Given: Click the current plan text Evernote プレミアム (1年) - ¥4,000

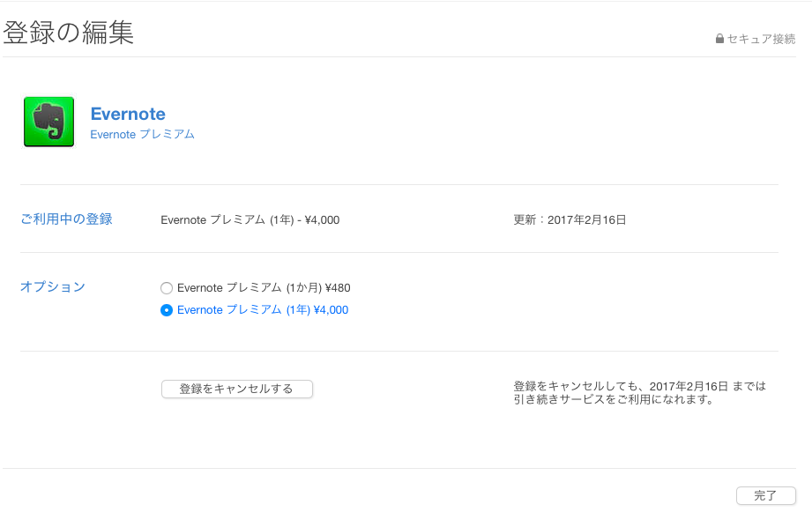Looking at the screenshot, I should (250, 220).
